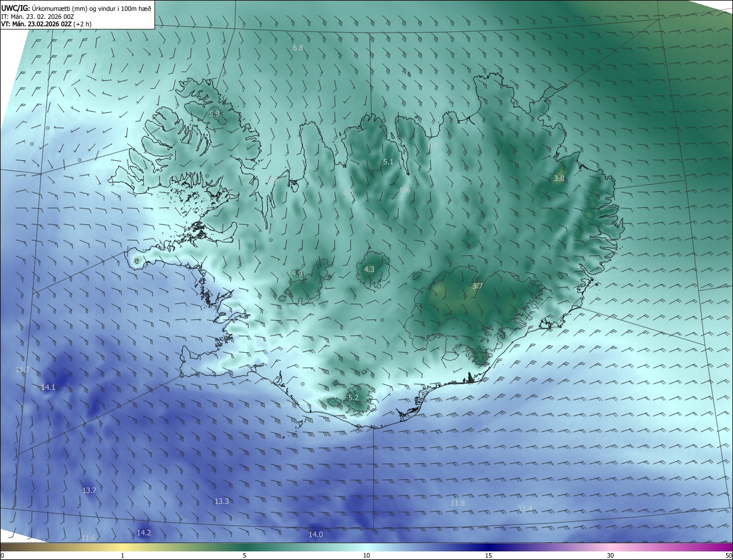This screenshot has height=560, width=733.
Task: Select the 14.0 value label
Action: click(x=316, y=535)
